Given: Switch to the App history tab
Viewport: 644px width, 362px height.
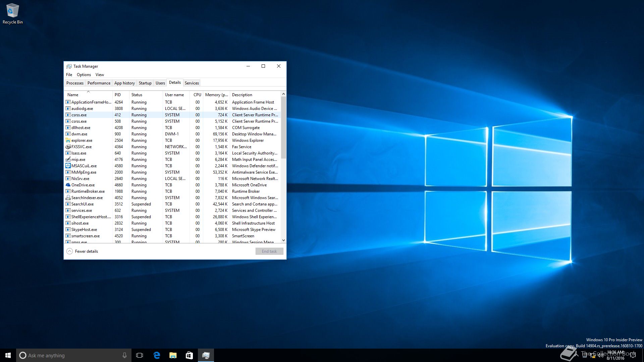Looking at the screenshot, I should [124, 83].
